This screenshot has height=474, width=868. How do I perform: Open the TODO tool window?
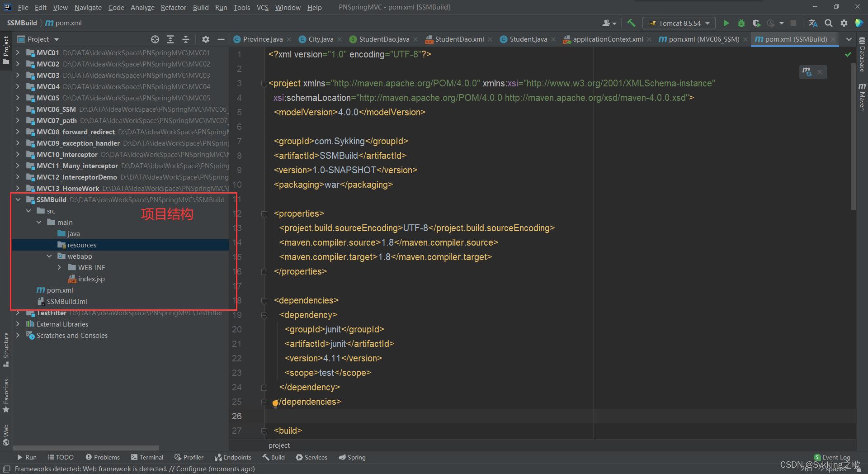pos(61,457)
